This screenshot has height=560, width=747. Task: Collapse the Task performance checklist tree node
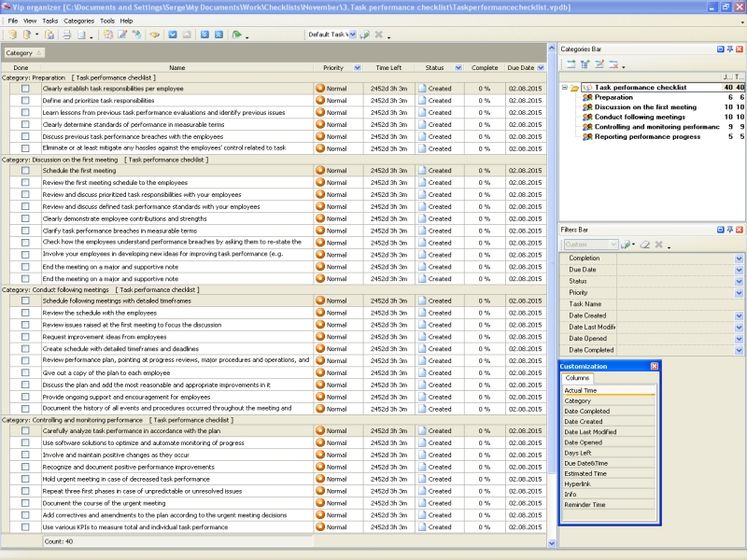[x=565, y=88]
